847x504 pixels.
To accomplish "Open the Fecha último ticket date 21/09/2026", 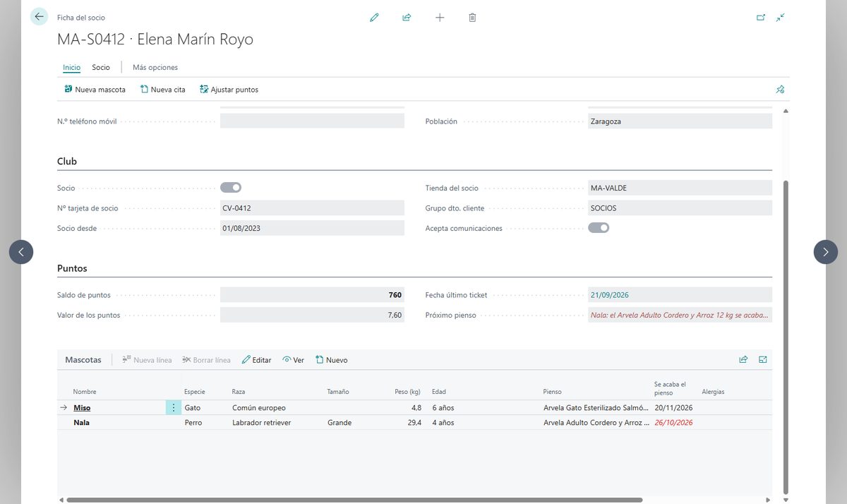I will click(x=610, y=295).
